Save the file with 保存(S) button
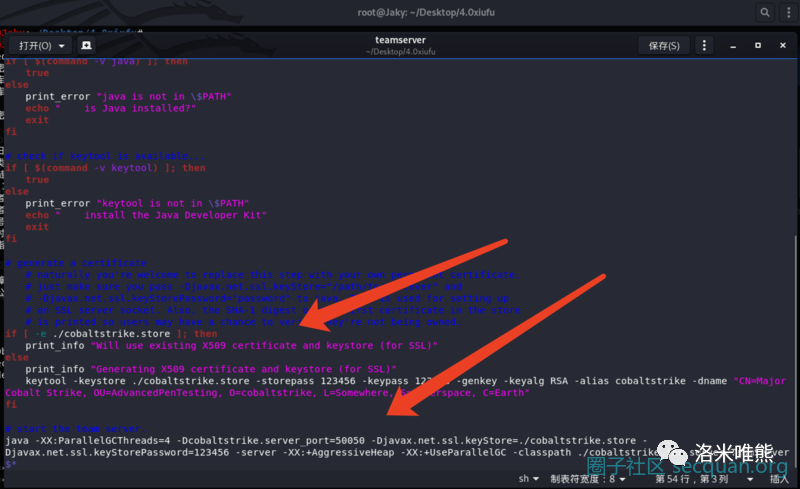Screen dimensions: 800x489 pos(664,46)
